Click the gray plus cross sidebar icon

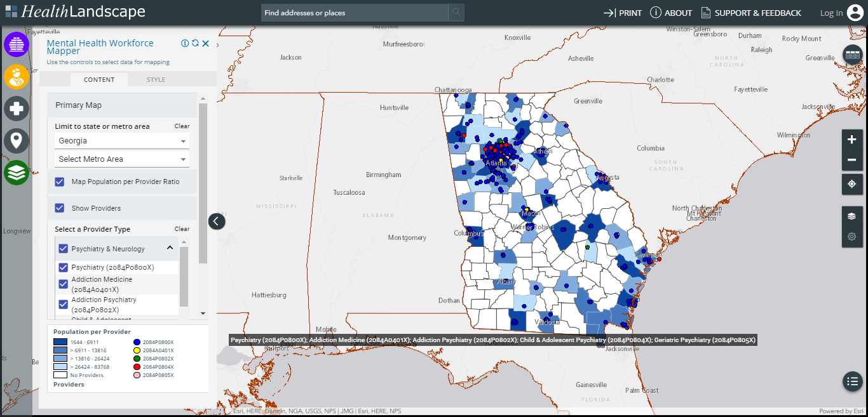coord(17,108)
